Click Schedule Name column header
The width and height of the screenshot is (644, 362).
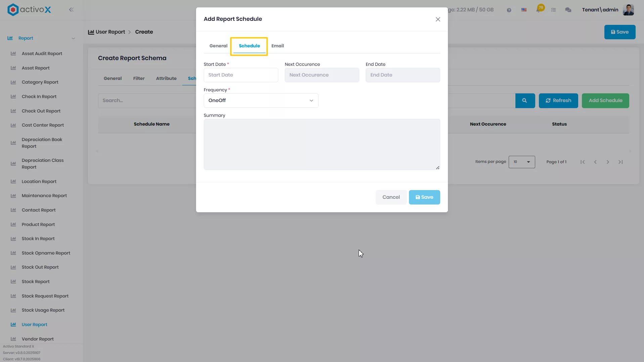pos(151,124)
